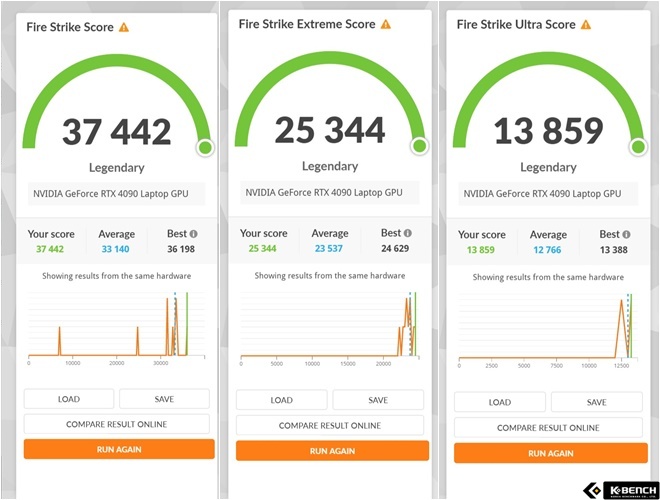Screen dimensions: 660x500
Task: Click info icon beside Best 24 629
Action: pos(407,233)
